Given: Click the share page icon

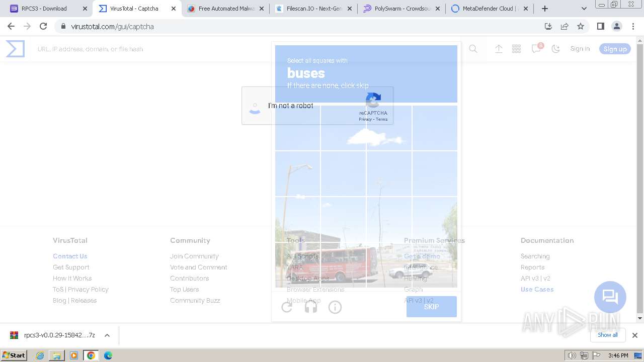Looking at the screenshot, I should [565, 26].
